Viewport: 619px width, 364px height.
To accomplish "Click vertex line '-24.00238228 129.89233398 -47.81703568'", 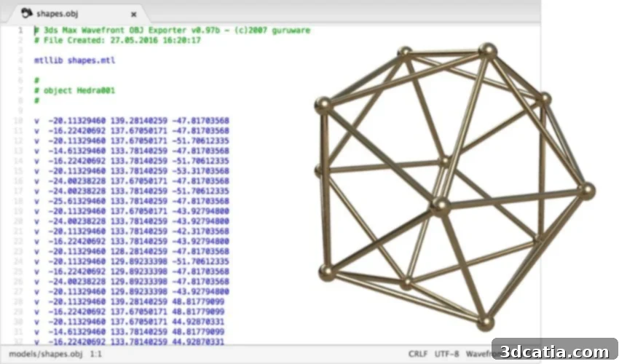I will click(132, 282).
